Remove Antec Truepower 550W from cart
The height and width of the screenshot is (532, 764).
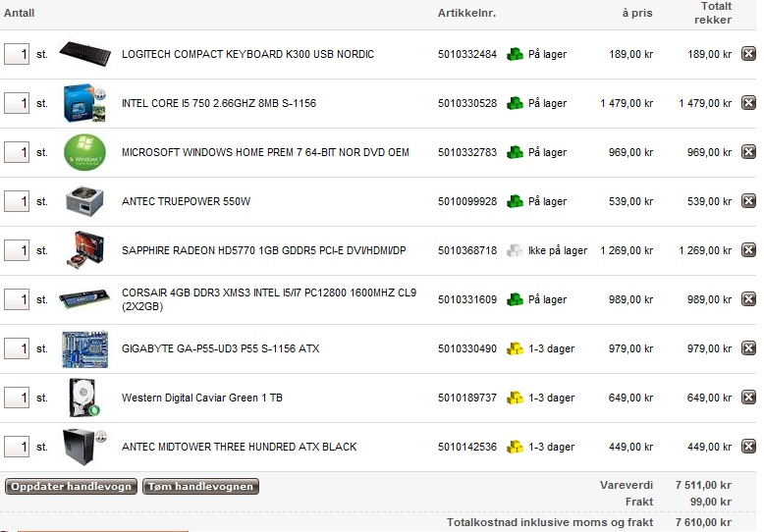(x=748, y=200)
